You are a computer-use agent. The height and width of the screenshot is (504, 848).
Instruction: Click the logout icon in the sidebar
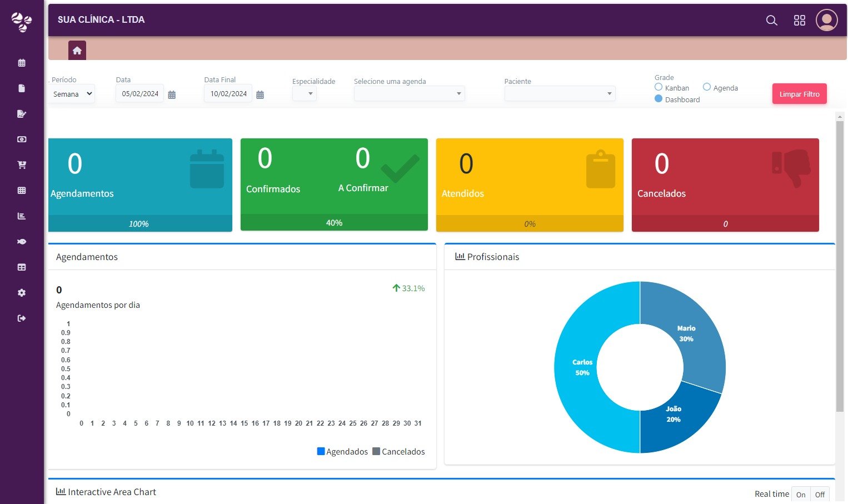click(22, 318)
